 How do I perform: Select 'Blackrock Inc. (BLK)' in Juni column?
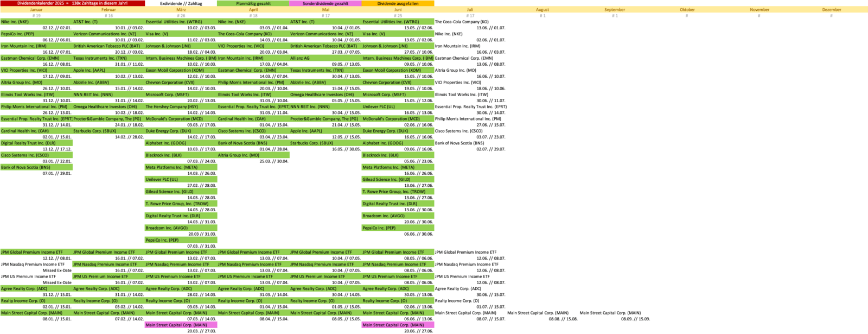(398, 155)
